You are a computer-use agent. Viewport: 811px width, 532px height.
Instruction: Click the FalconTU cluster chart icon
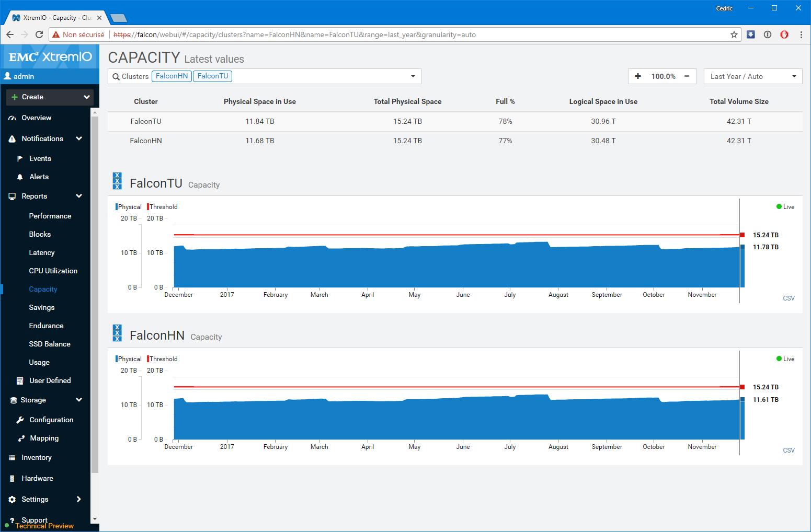[x=117, y=181]
